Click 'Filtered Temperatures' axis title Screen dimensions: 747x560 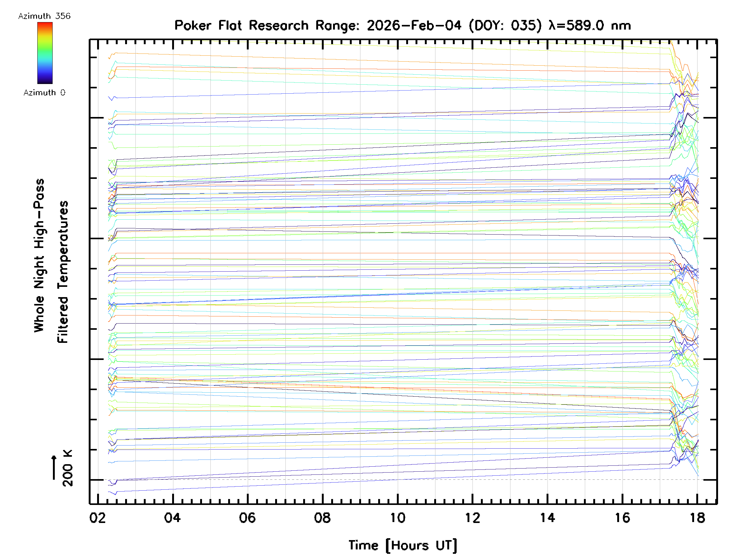coord(63,272)
